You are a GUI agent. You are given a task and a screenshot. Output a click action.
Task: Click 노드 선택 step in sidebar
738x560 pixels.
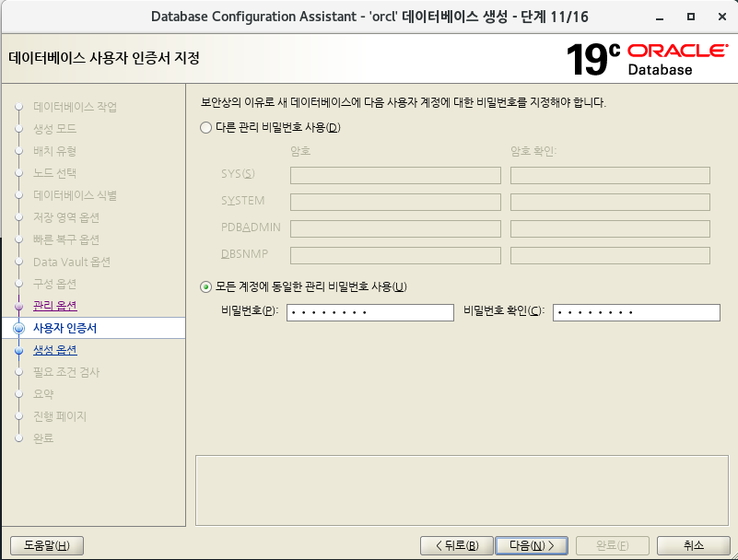tap(54, 173)
